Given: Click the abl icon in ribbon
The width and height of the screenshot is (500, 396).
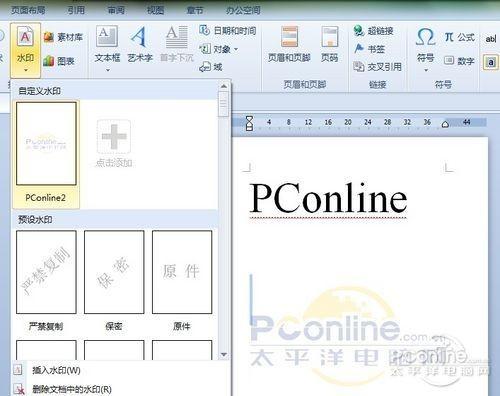Looking at the screenshot, I should (491, 39).
